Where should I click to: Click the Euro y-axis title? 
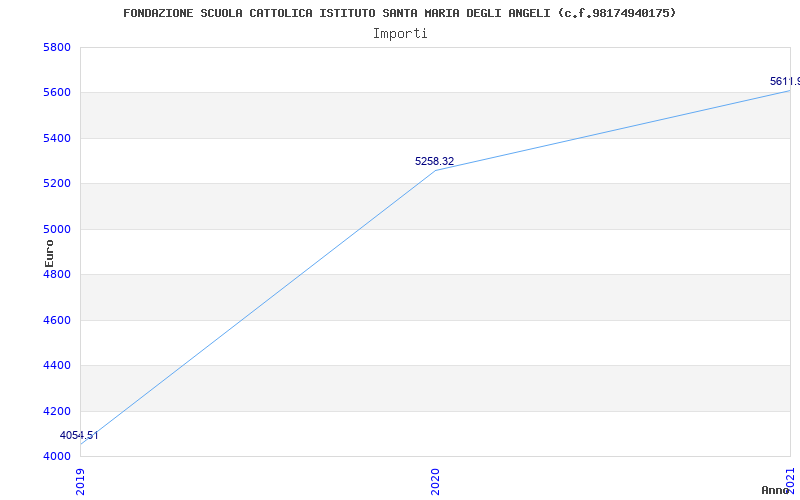[49, 253]
